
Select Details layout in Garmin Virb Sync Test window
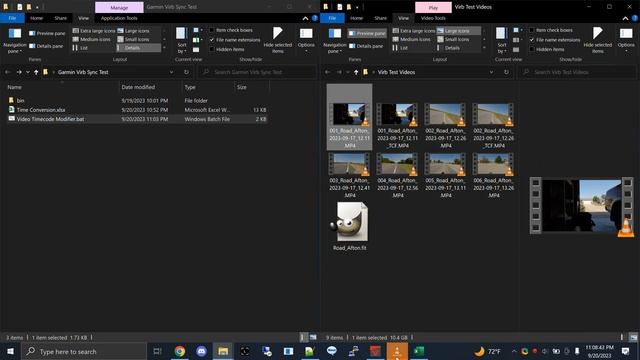(x=138, y=48)
